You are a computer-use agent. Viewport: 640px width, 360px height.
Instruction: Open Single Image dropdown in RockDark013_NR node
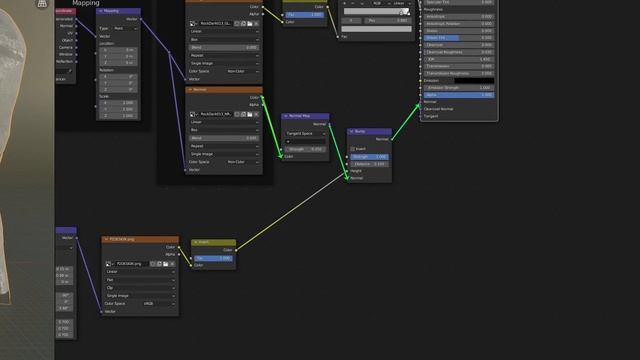click(x=224, y=154)
